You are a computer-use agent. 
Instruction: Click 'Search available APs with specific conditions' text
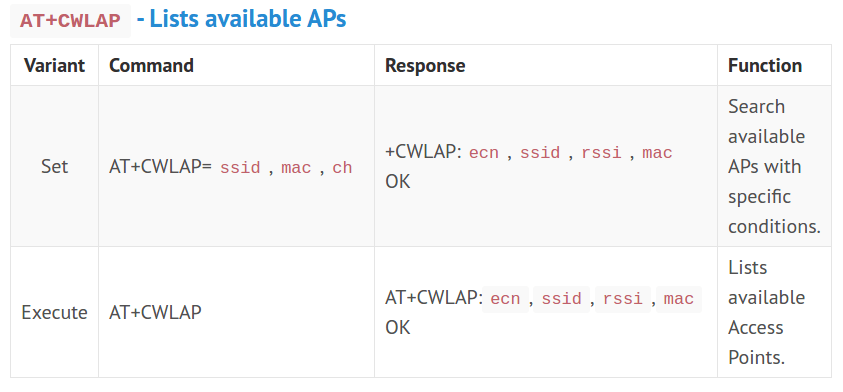coord(774,167)
